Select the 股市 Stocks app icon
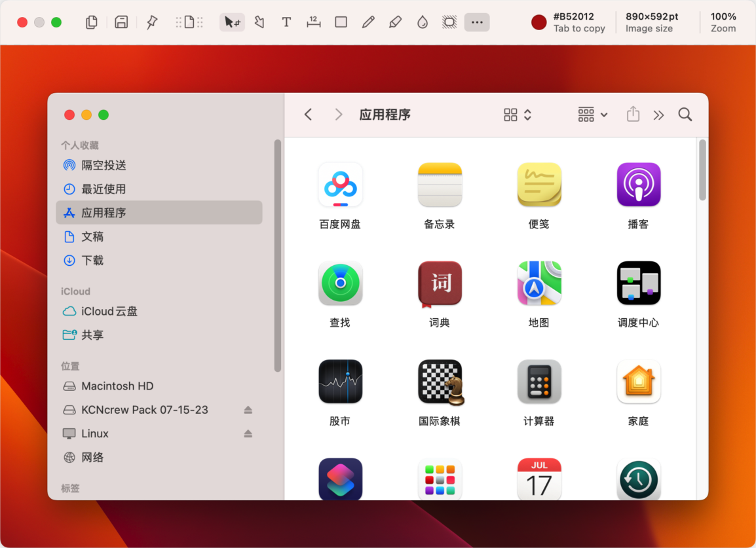 point(341,382)
